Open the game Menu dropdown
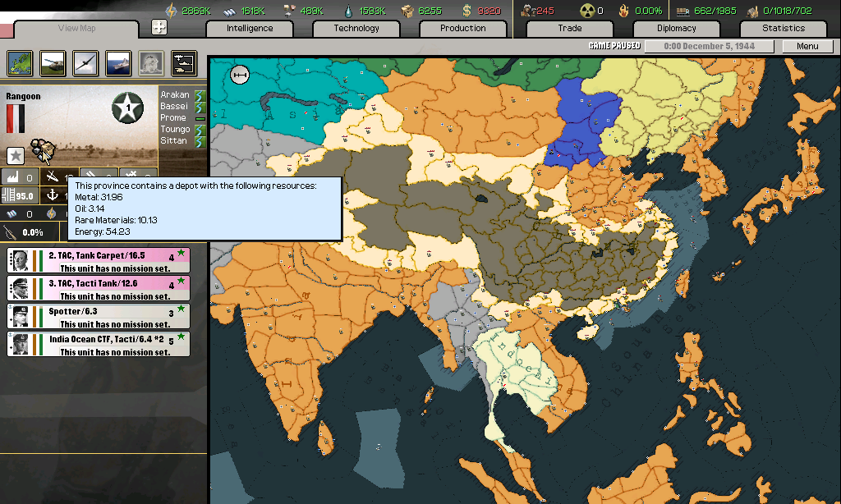The image size is (841, 504). (807, 46)
